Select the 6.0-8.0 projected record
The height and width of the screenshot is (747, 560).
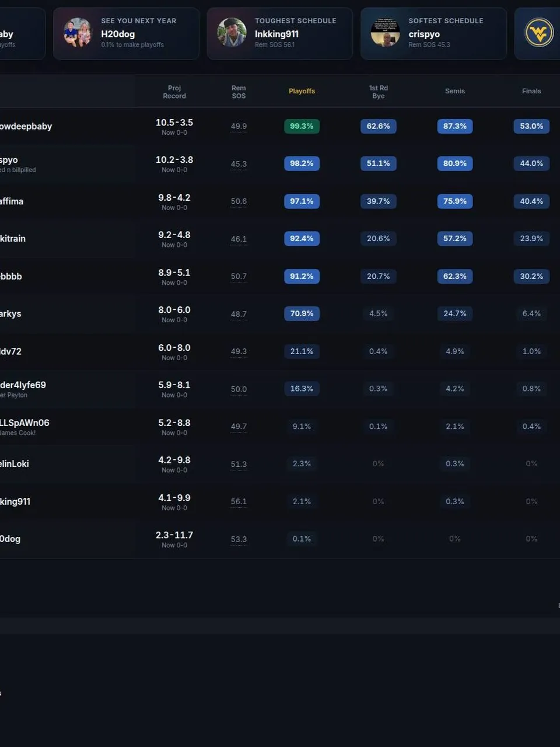click(174, 348)
